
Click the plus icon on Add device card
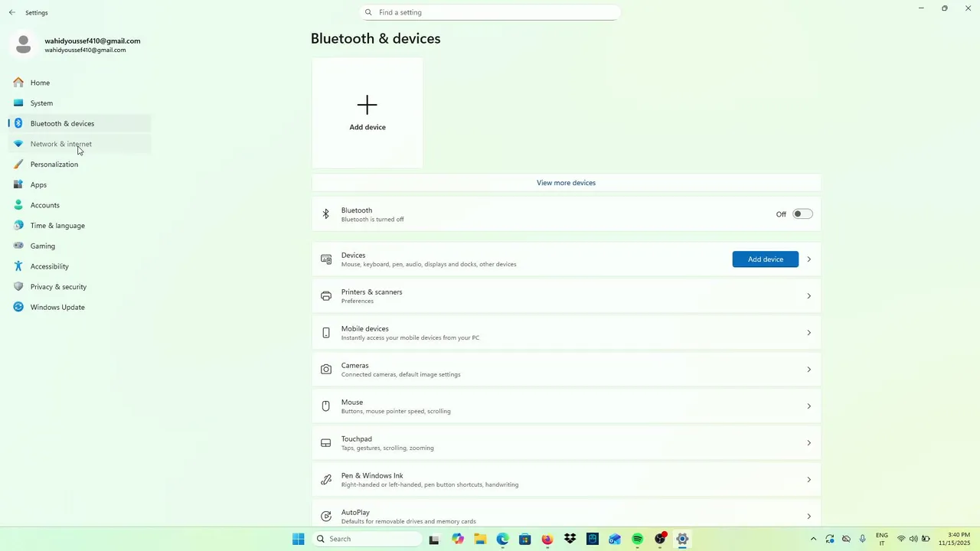[367, 105]
